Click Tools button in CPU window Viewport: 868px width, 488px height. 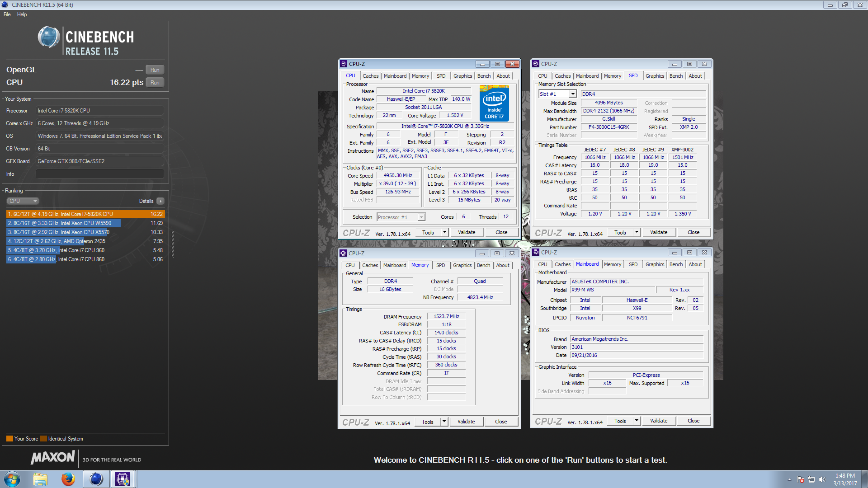428,232
